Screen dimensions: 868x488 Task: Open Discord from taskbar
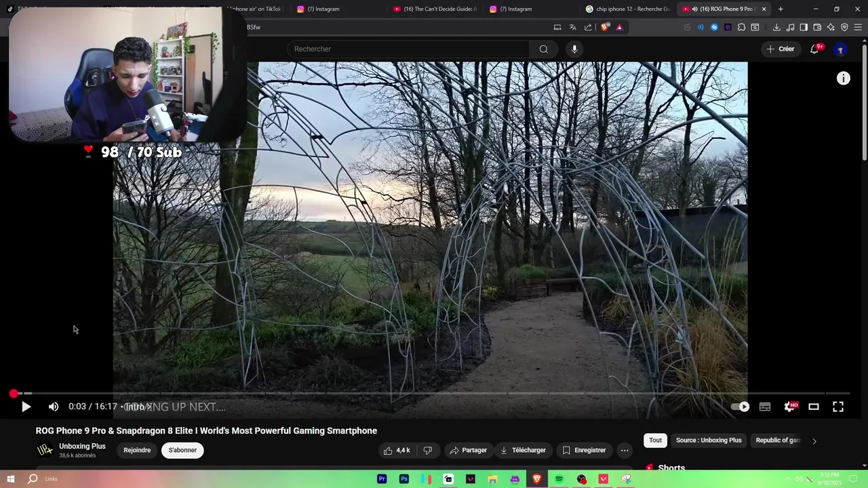click(515, 479)
